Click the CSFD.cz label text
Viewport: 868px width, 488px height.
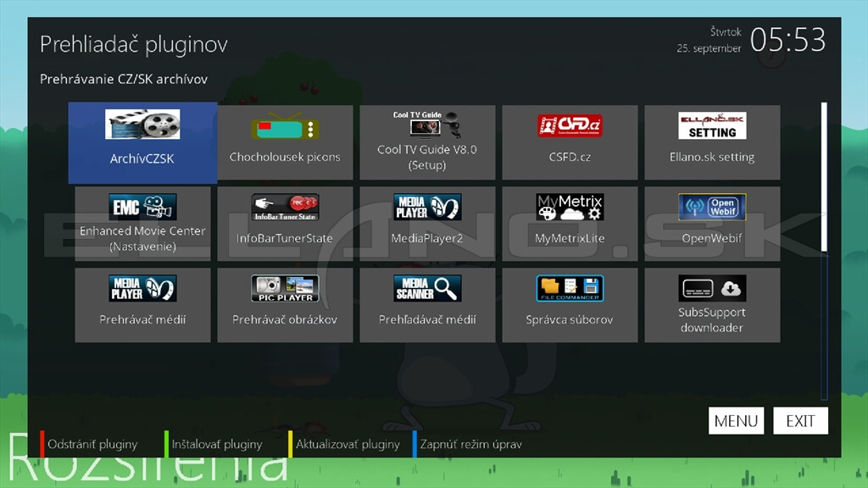570,157
